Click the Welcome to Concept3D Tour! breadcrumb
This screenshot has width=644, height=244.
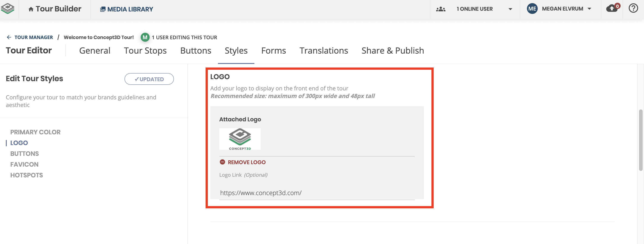(x=99, y=37)
